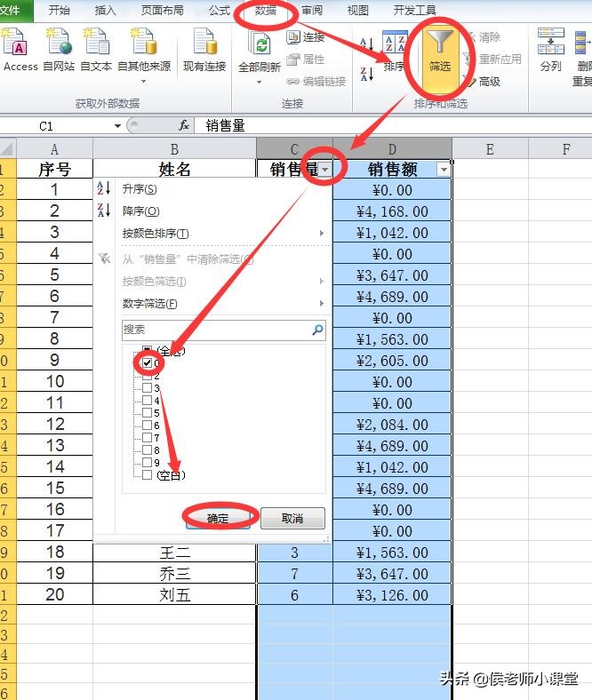The image size is (592, 700).
Task: Open the 开发工具 (Developer) tab
Action: [x=414, y=10]
